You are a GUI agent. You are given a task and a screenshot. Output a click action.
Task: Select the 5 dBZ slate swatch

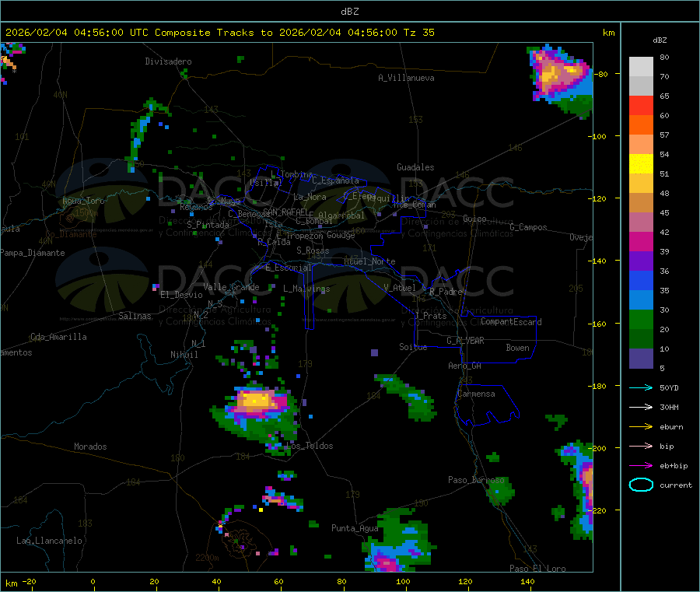point(641,358)
